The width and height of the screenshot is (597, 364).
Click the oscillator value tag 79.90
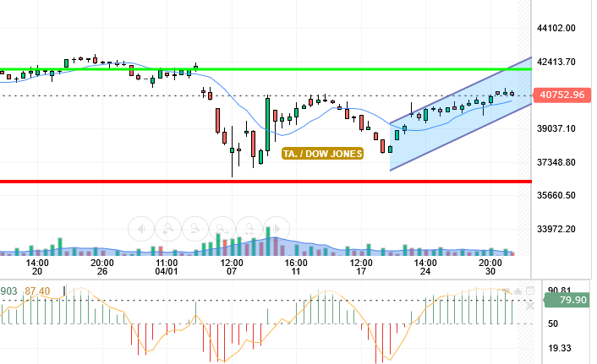pyautogui.click(x=567, y=300)
